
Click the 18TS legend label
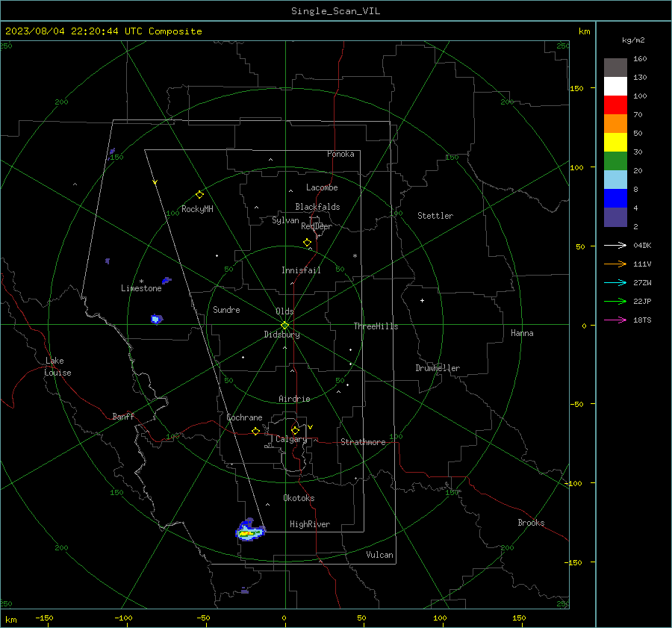pyautogui.click(x=642, y=320)
